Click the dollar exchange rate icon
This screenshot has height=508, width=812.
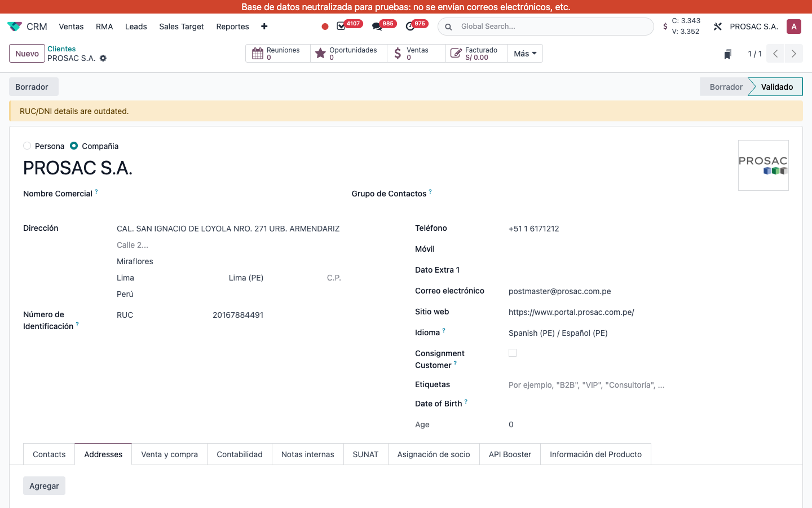[x=665, y=27]
